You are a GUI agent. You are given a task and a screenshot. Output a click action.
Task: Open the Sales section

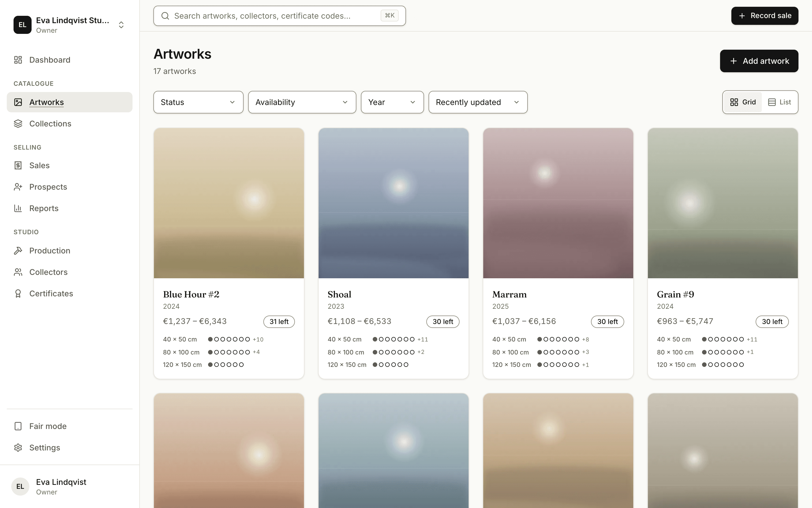pyautogui.click(x=69, y=165)
